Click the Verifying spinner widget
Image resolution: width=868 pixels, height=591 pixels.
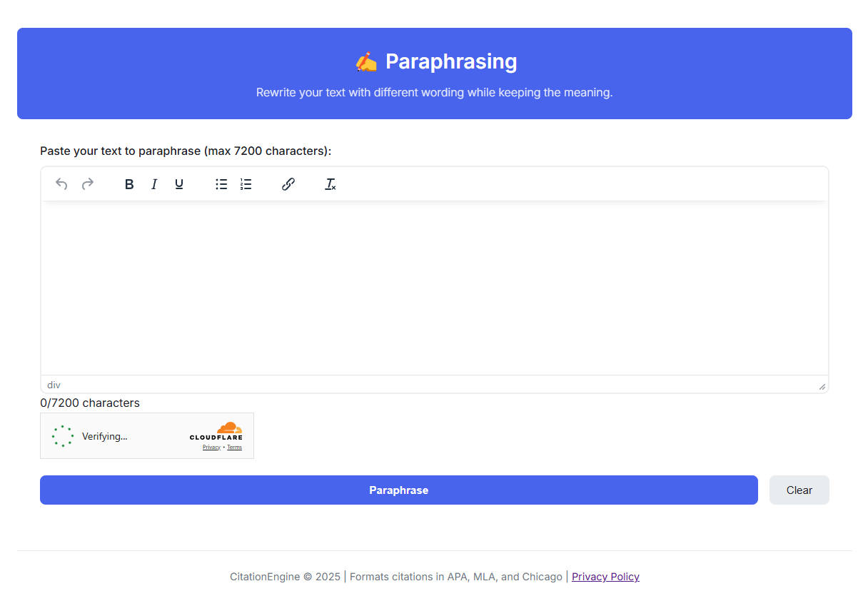[x=63, y=436]
